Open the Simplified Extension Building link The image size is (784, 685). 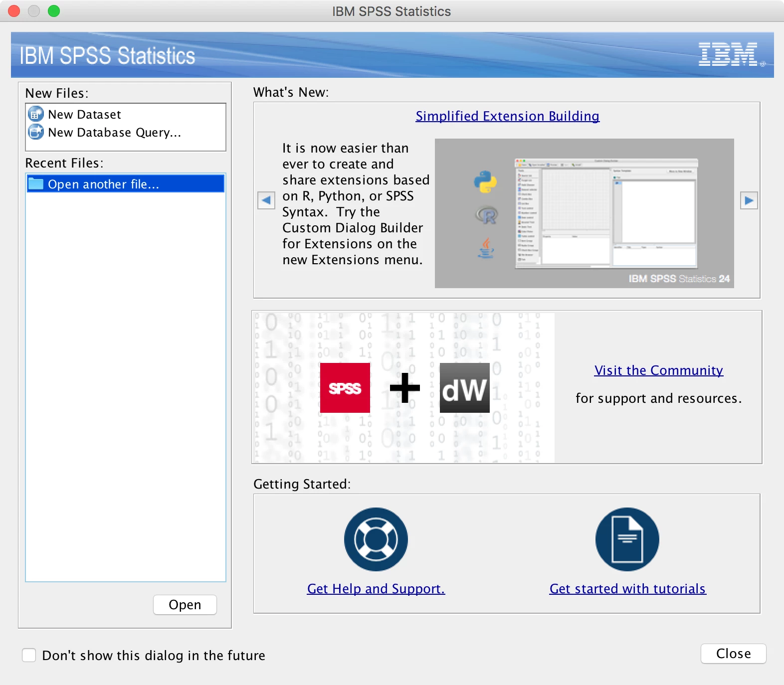[508, 116]
